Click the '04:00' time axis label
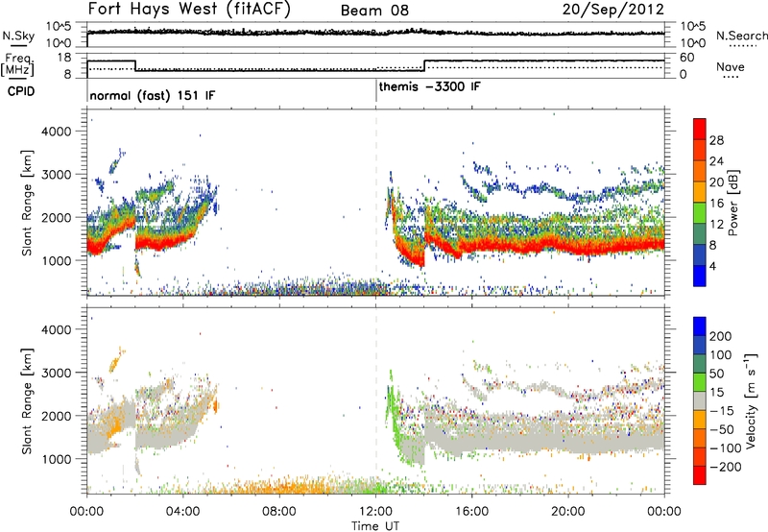Screen dimensions: 768x532 click(183, 512)
